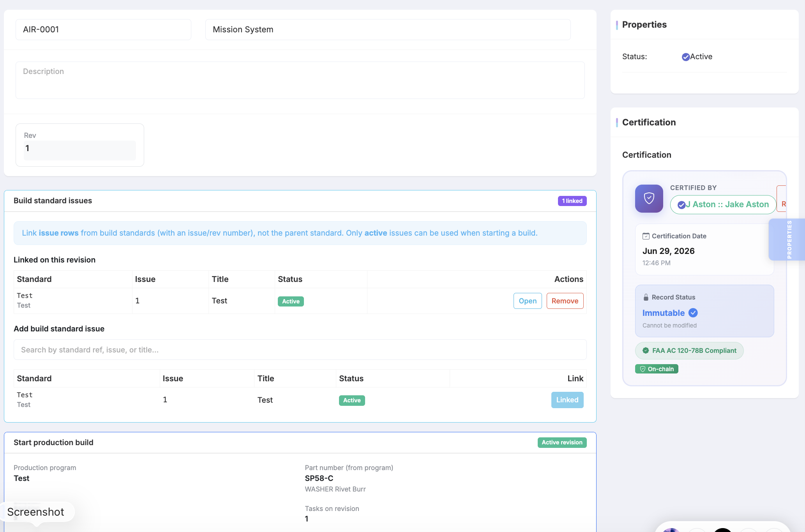Click the green FAA compliance check icon

pos(646,351)
